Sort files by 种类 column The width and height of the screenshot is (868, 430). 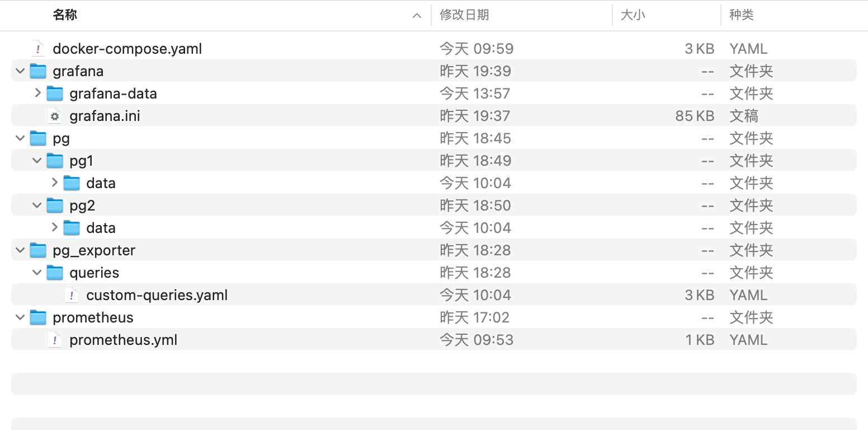tap(742, 15)
